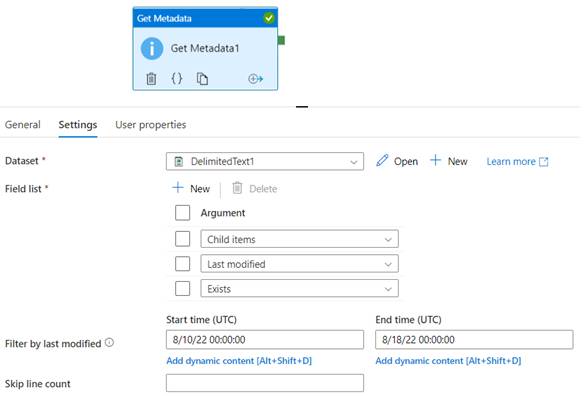The width and height of the screenshot is (586, 396).
Task: Click the green validation checkmark on Get Metadata
Action: coord(268,18)
